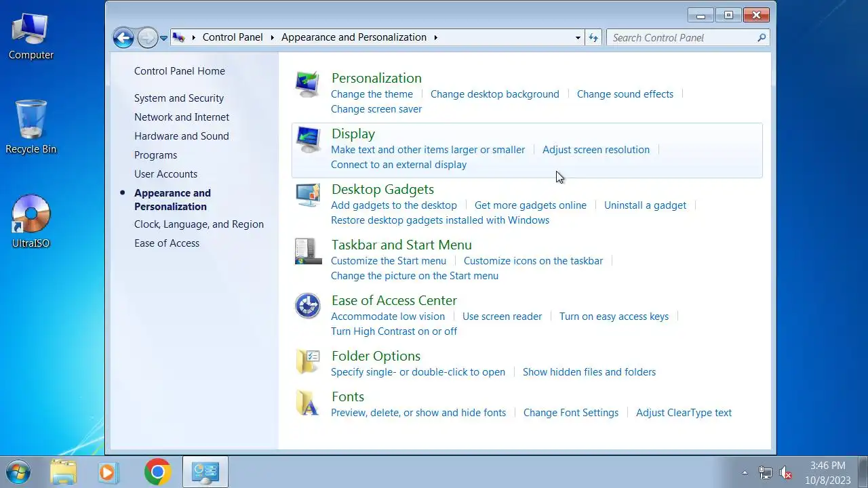
Task: Expand the arrow after Control Panel breadcrumb
Action: [x=273, y=37]
